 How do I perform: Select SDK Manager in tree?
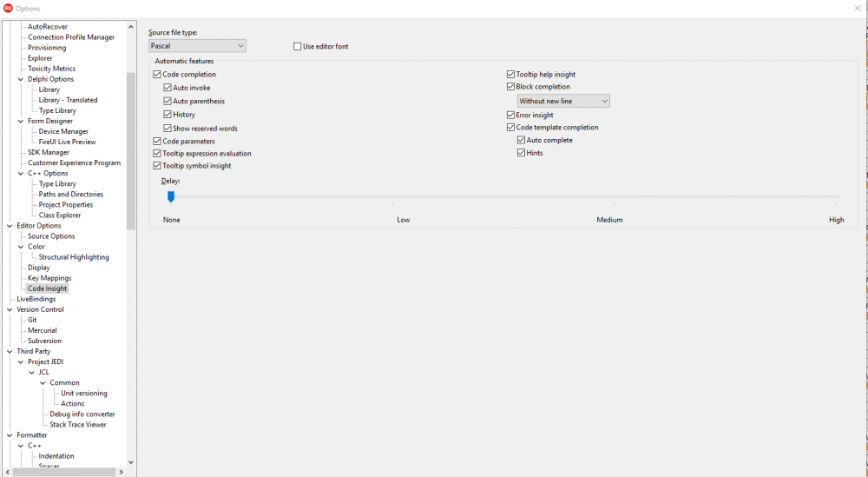point(49,152)
